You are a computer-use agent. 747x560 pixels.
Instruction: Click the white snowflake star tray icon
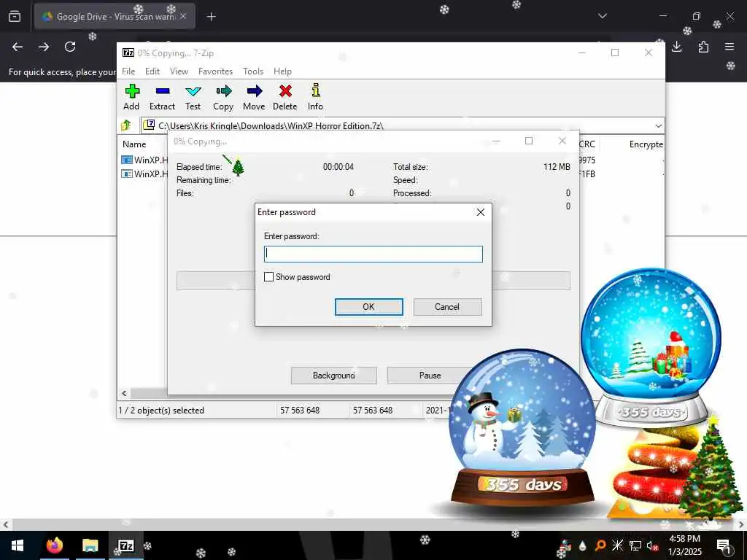pyautogui.click(x=617, y=545)
